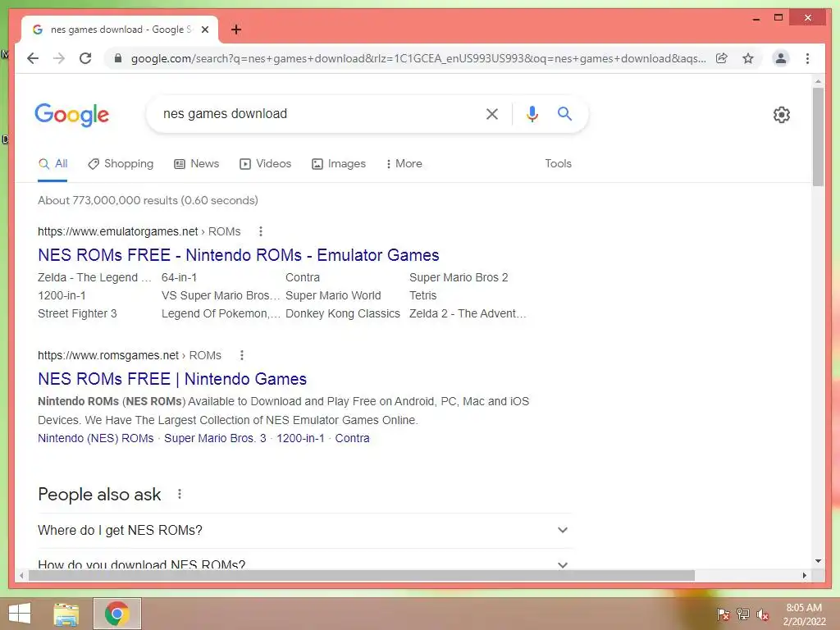Screen dimensions: 840x630
Task: Click the scroll-down arrow of vertical scrollbar
Action: pos(818,561)
